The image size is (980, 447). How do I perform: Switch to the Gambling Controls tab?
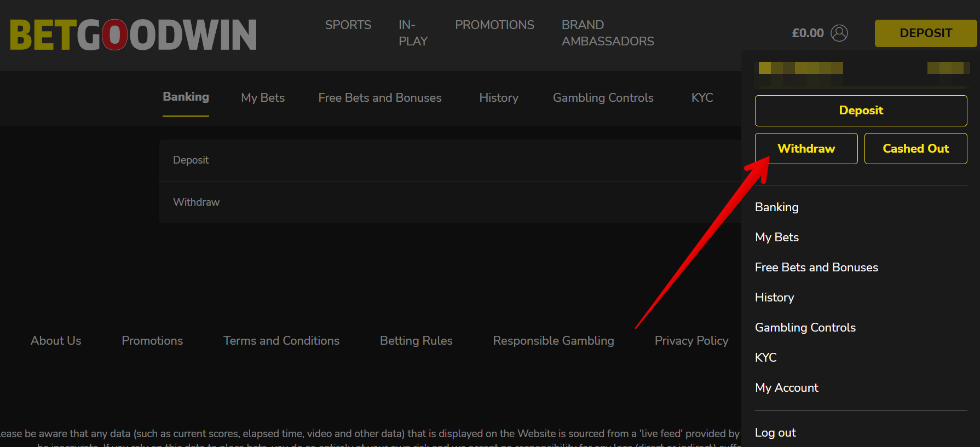pyautogui.click(x=603, y=97)
